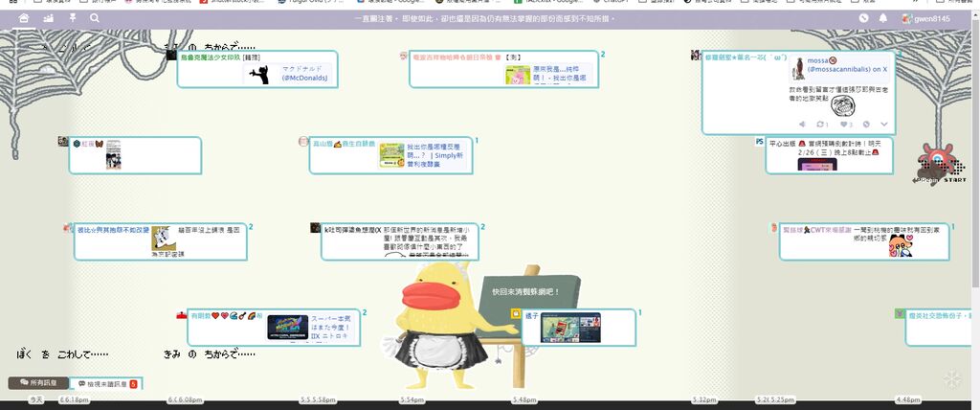Open the plurk about 新世界的新消息
Image resolution: width=980 pixels, height=410 pixels.
(x=400, y=241)
